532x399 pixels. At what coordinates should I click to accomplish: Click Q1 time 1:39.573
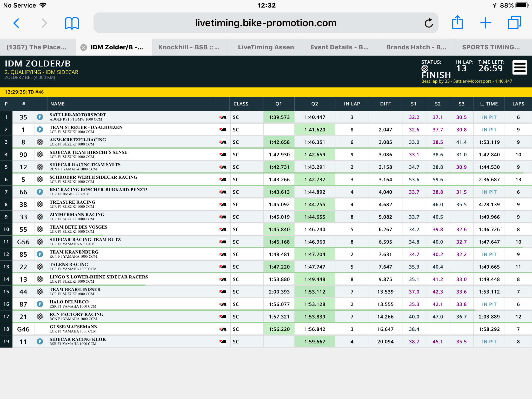click(279, 117)
